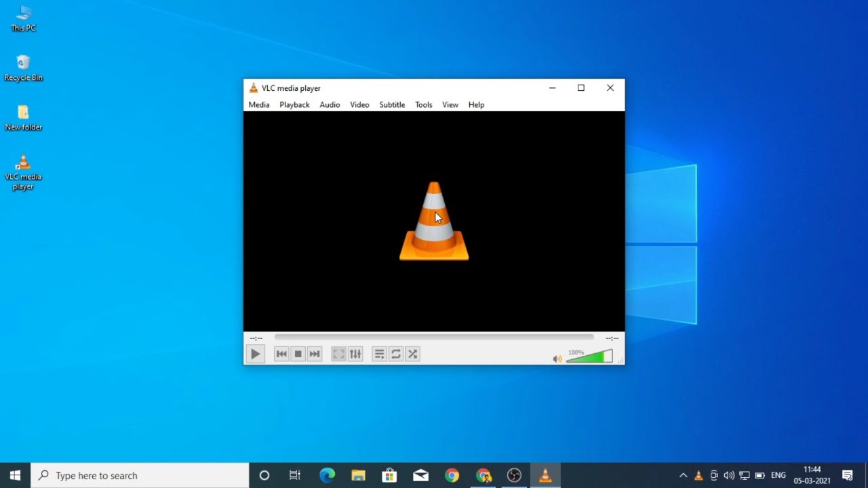The image size is (868, 488).
Task: Minimize the VLC media player window
Action: (553, 88)
